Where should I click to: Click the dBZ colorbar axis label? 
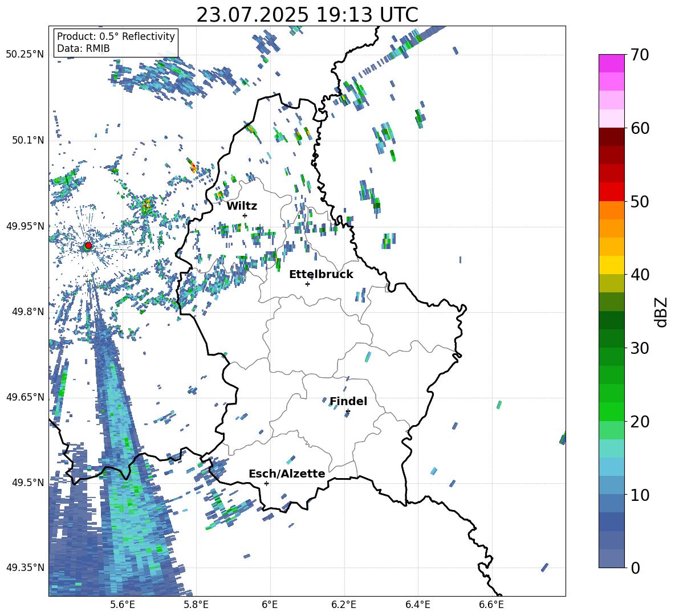point(661,312)
